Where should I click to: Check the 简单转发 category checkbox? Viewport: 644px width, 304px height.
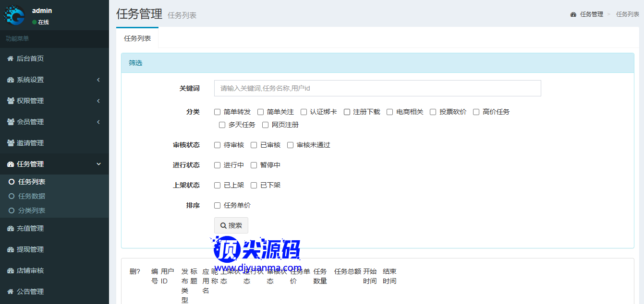tap(217, 112)
